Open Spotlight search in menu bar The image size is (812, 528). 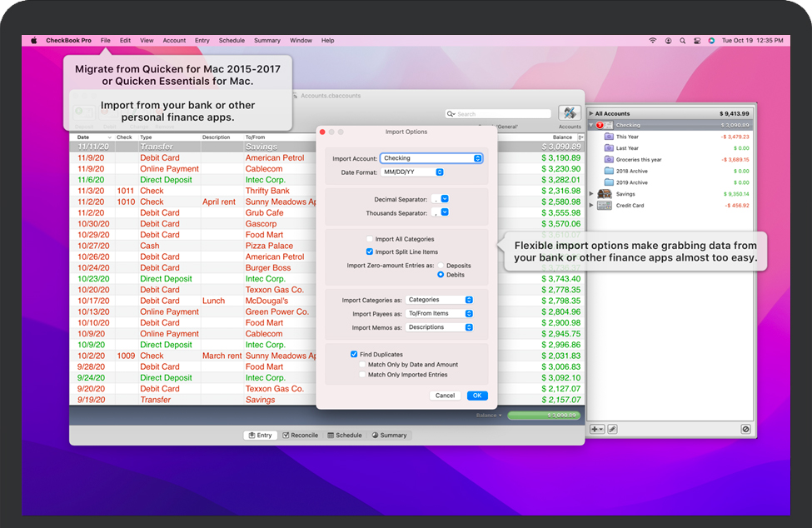click(x=682, y=40)
